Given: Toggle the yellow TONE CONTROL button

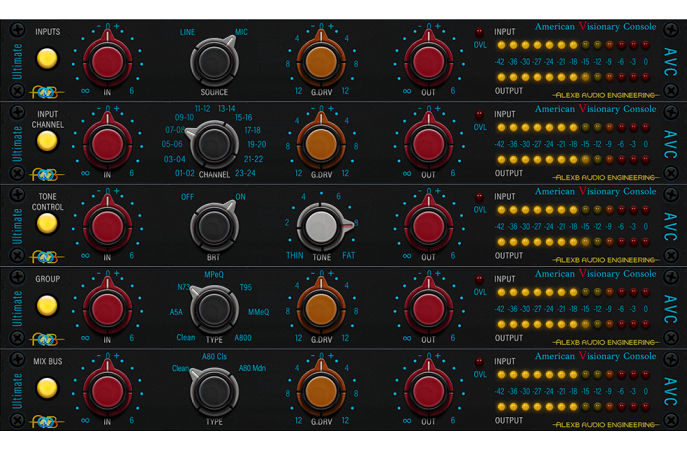Looking at the screenshot, I should pyautogui.click(x=47, y=224).
